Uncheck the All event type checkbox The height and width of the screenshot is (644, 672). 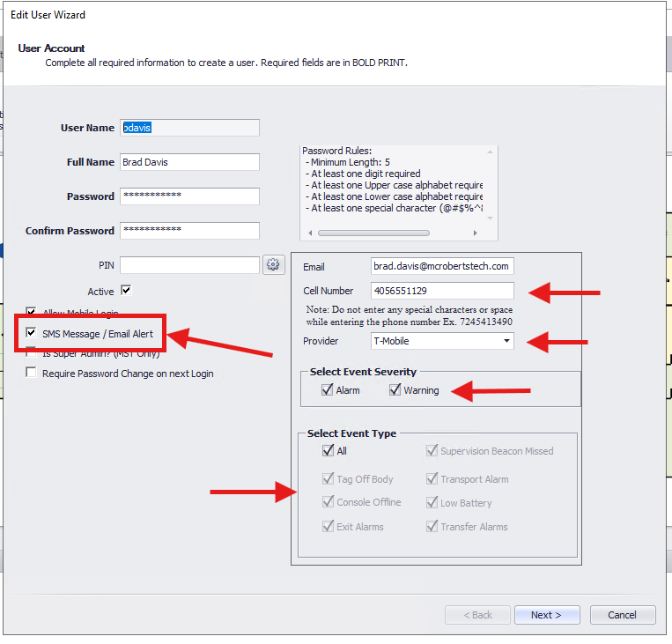coord(328,450)
